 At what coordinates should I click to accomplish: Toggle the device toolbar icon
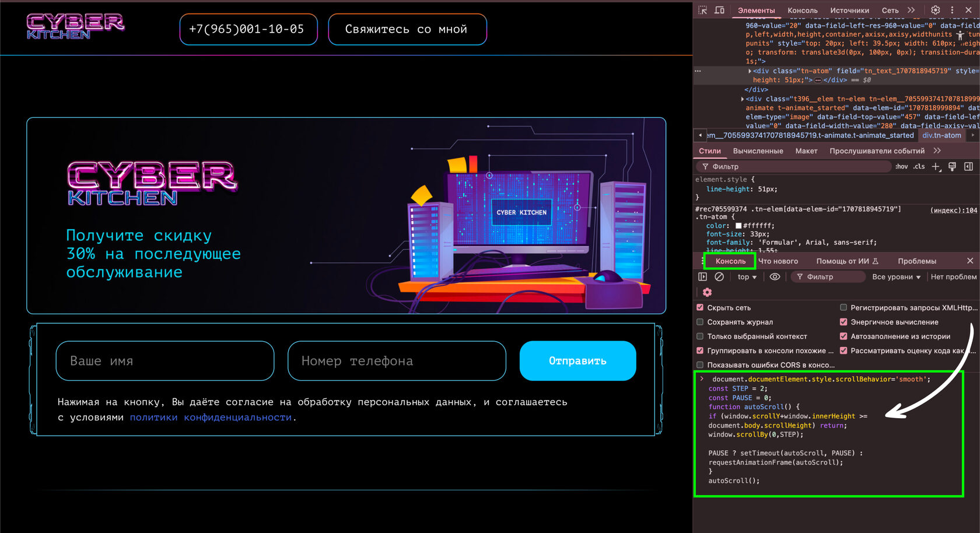click(719, 10)
